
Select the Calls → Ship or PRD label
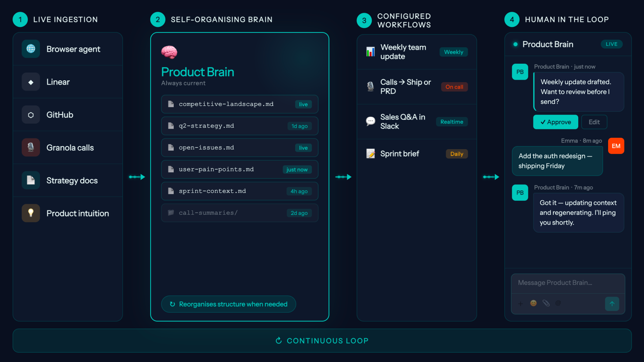click(406, 86)
